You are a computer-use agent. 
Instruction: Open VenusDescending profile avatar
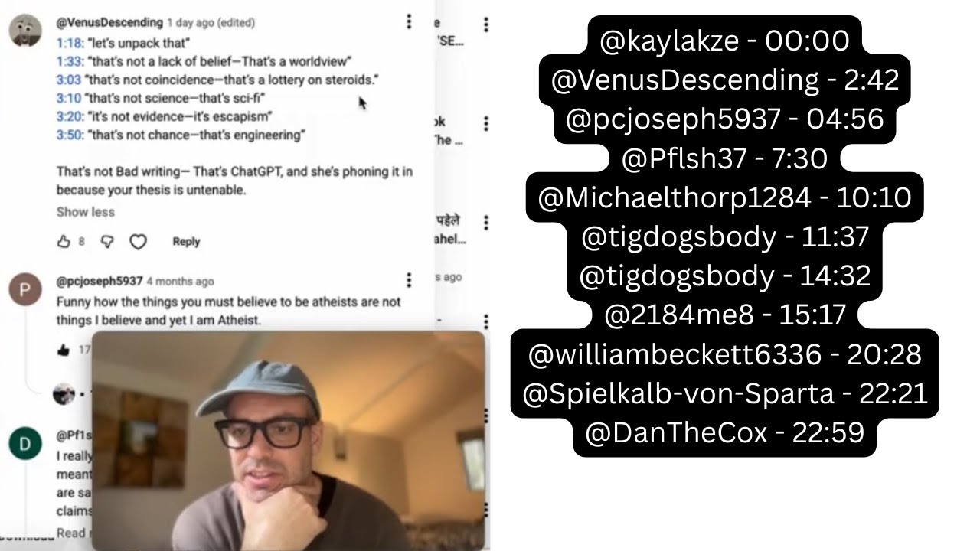point(24,31)
